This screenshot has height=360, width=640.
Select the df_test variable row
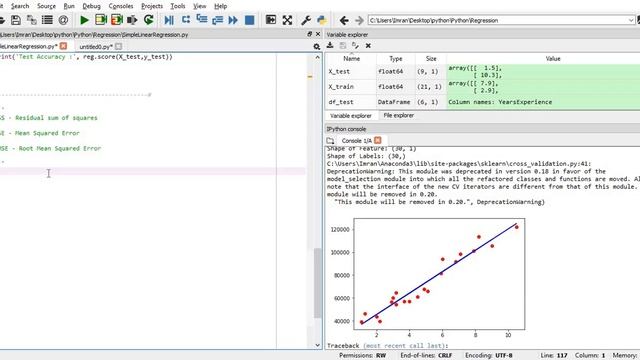(x=483, y=102)
